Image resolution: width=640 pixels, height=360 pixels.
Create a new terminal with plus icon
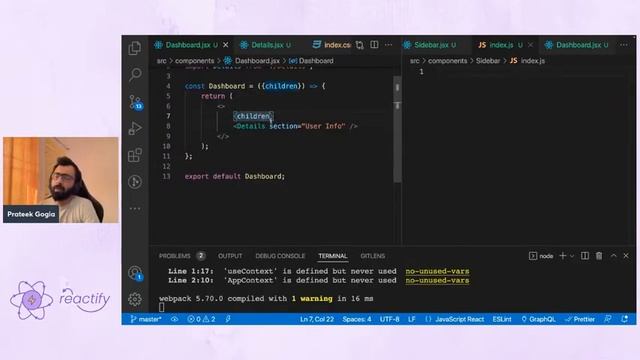pyautogui.click(x=563, y=256)
